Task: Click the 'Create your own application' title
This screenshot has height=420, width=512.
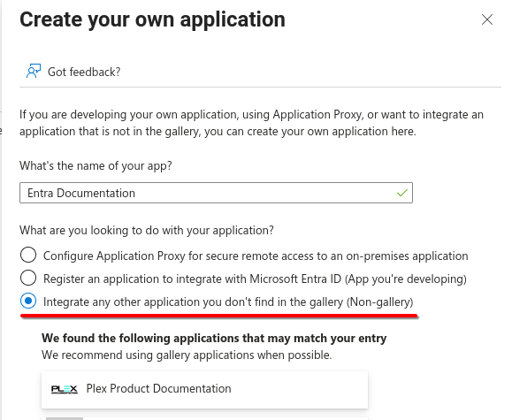Action: (152, 19)
